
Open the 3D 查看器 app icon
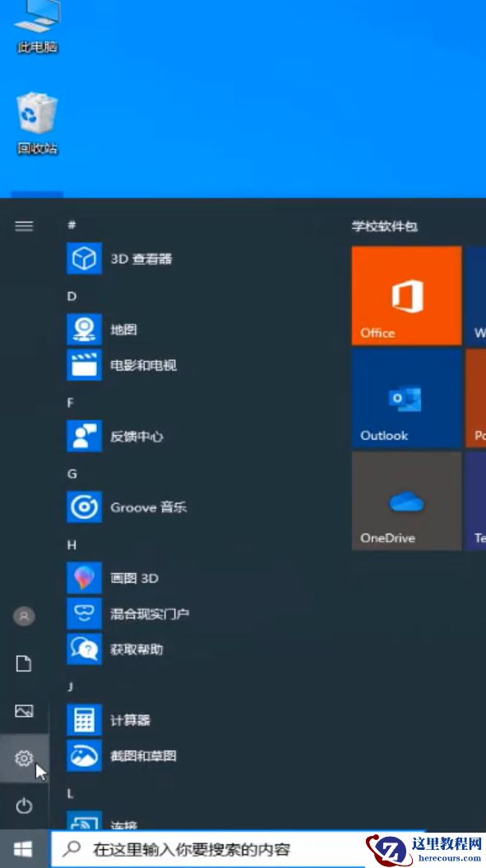(84, 258)
